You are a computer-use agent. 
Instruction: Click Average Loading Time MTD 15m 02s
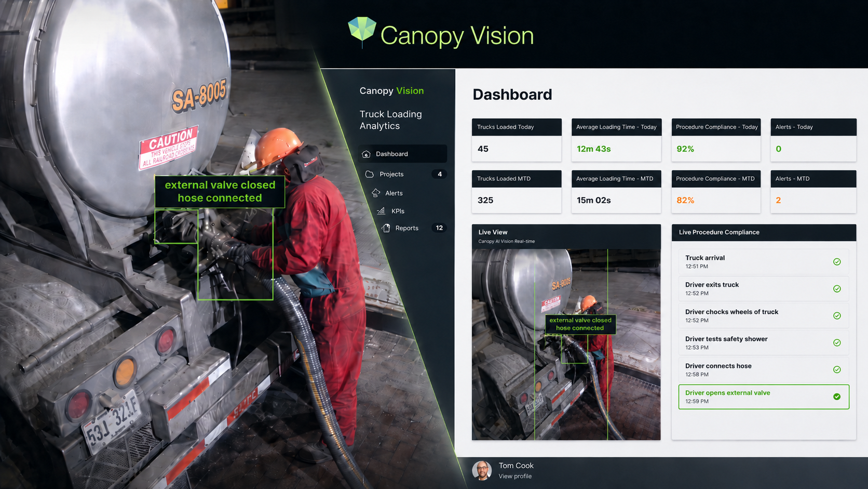(x=593, y=201)
